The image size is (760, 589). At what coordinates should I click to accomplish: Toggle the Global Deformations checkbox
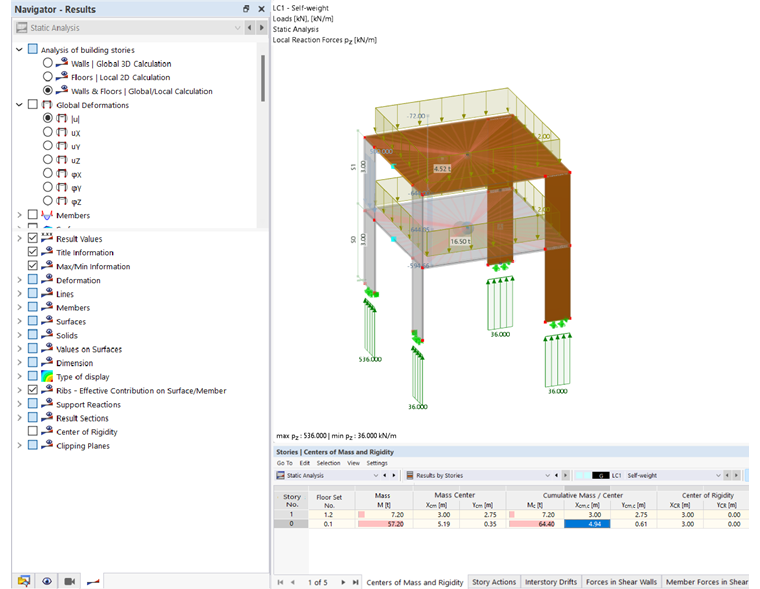tap(32, 104)
